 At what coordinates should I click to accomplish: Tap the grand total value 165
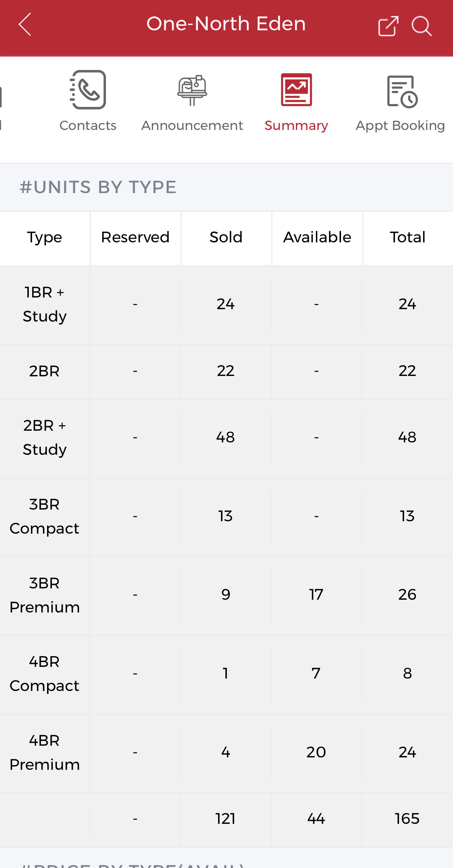[407, 819]
